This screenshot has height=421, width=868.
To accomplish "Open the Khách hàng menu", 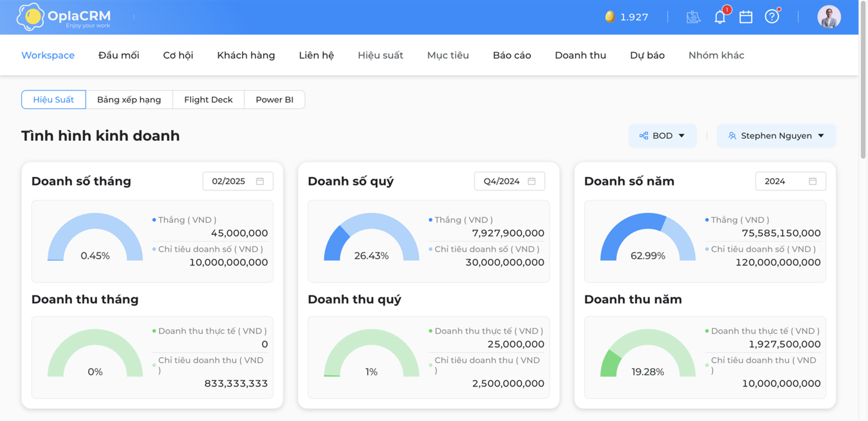I will pos(246,55).
